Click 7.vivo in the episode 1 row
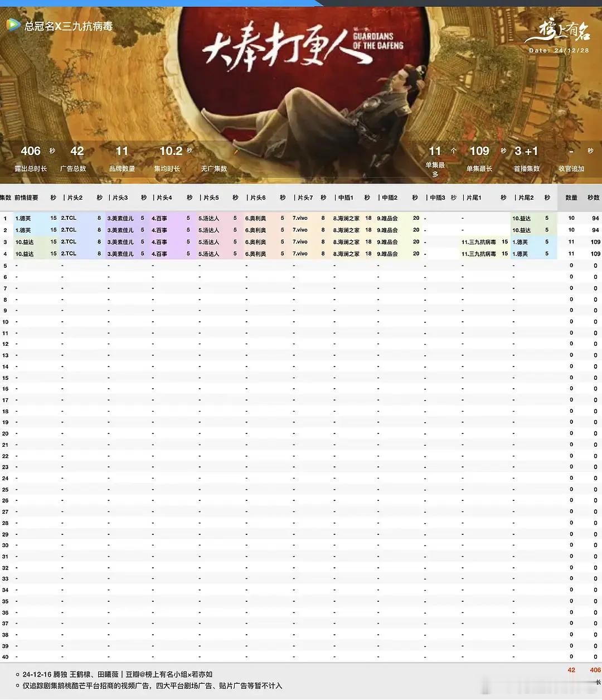 click(300, 218)
